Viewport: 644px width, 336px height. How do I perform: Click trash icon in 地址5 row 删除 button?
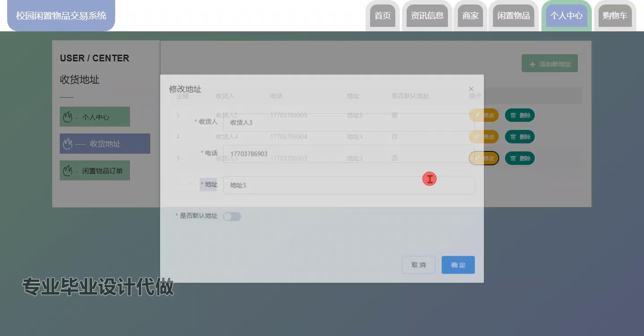click(x=513, y=115)
